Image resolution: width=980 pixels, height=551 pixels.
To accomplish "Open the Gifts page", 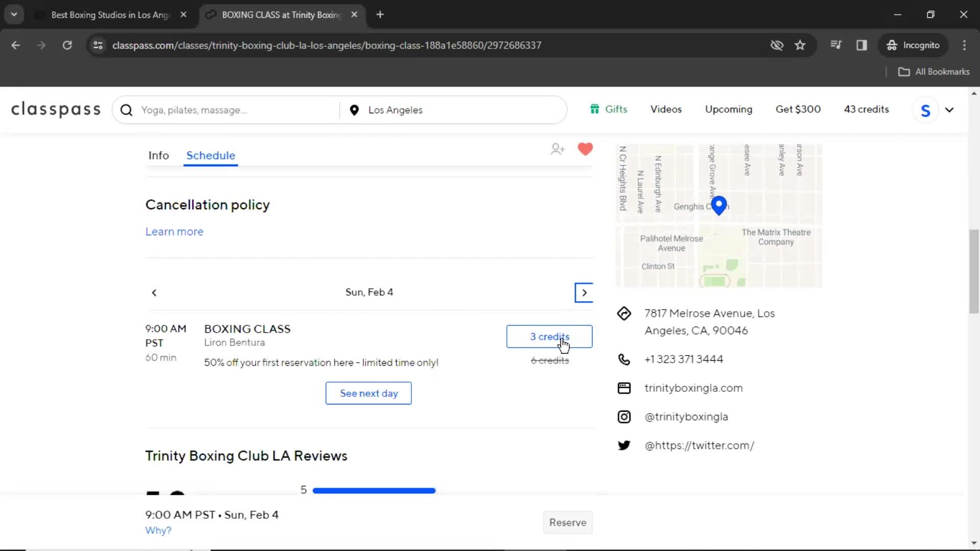I will (x=608, y=109).
